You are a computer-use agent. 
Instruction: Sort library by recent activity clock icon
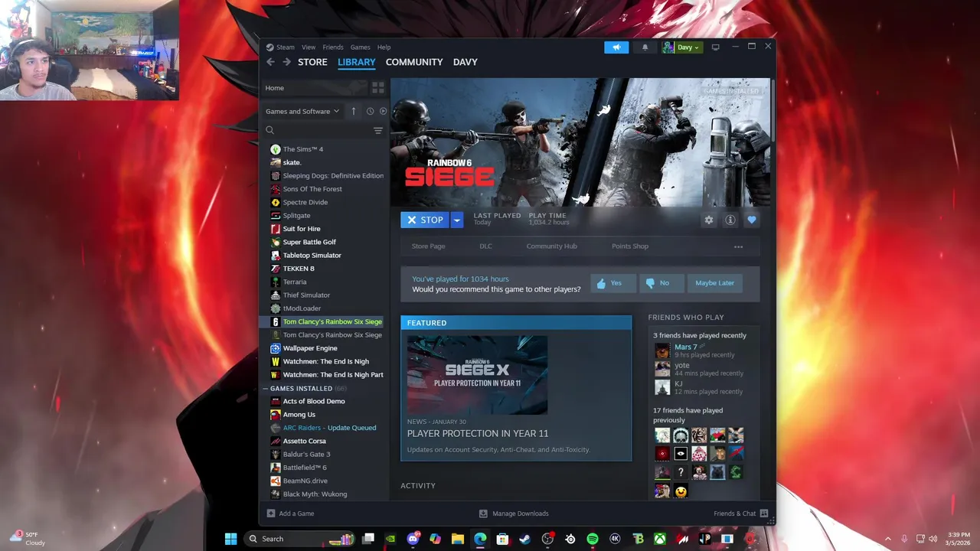(370, 111)
